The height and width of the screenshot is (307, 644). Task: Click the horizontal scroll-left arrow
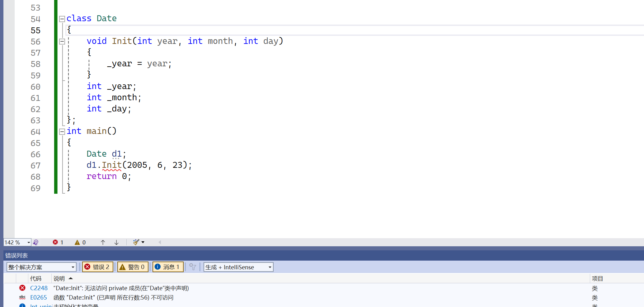[x=160, y=242]
